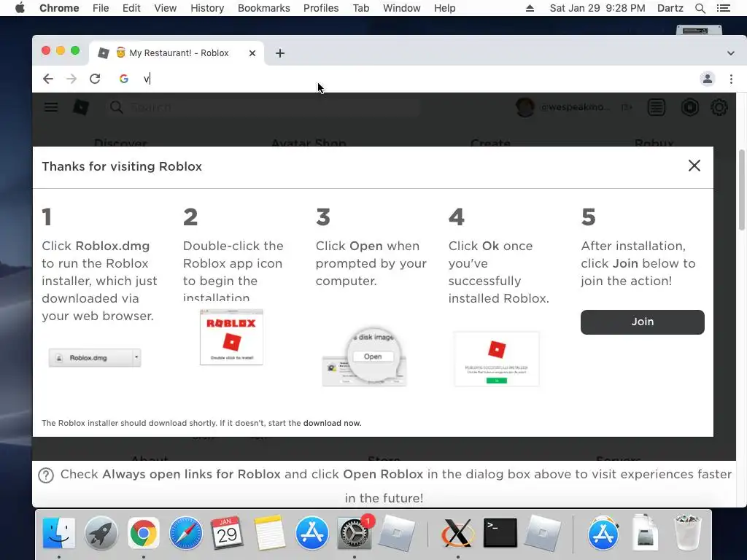Screen dimensions: 747x560
Task: Open Chrome from the dock
Action: click(144, 533)
